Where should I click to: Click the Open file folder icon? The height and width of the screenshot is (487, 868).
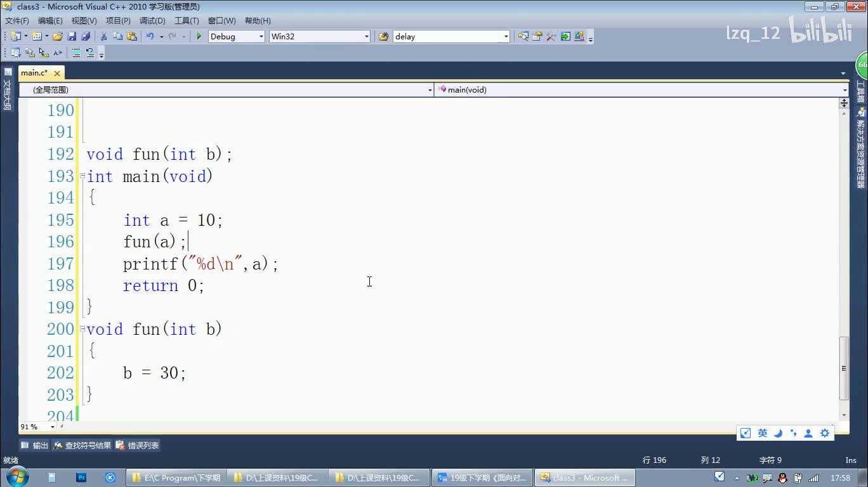point(58,37)
